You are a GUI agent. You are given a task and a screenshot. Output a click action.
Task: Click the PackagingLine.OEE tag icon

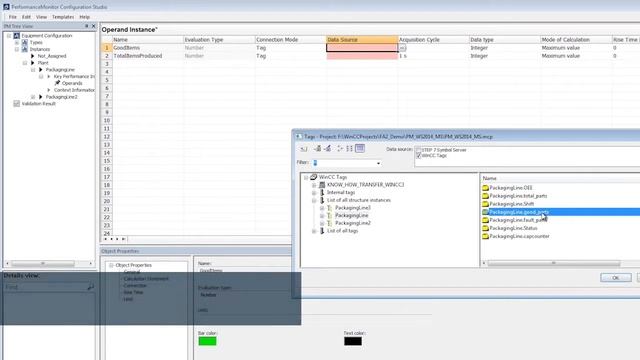485,188
